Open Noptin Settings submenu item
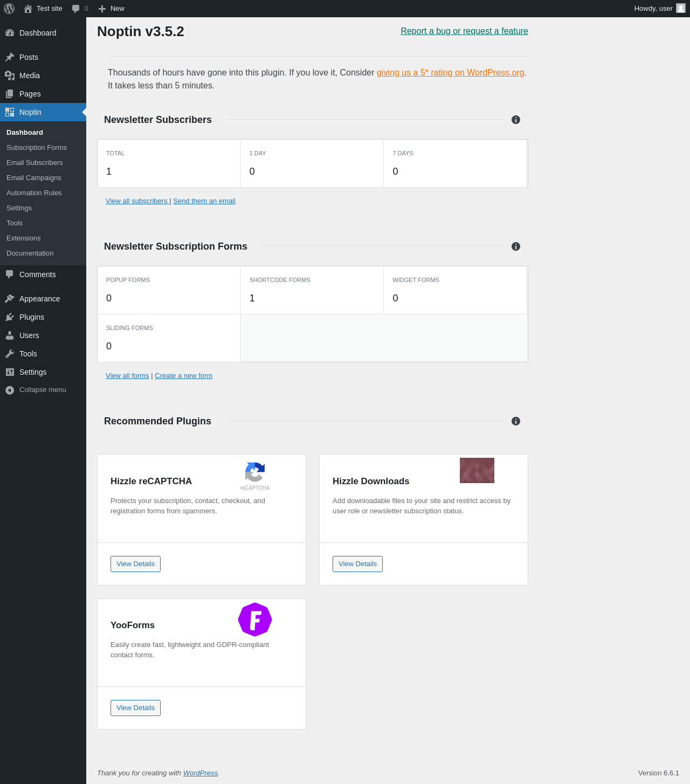This screenshot has width=690, height=784. 19,208
